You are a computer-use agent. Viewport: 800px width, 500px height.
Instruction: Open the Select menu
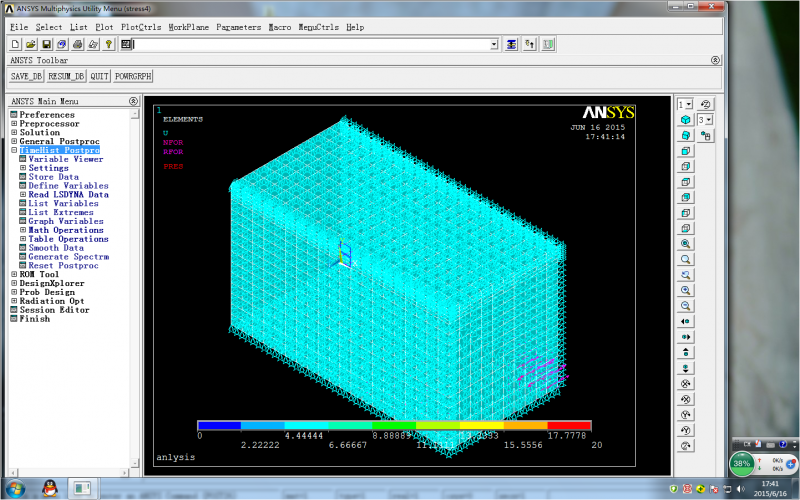pos(49,27)
